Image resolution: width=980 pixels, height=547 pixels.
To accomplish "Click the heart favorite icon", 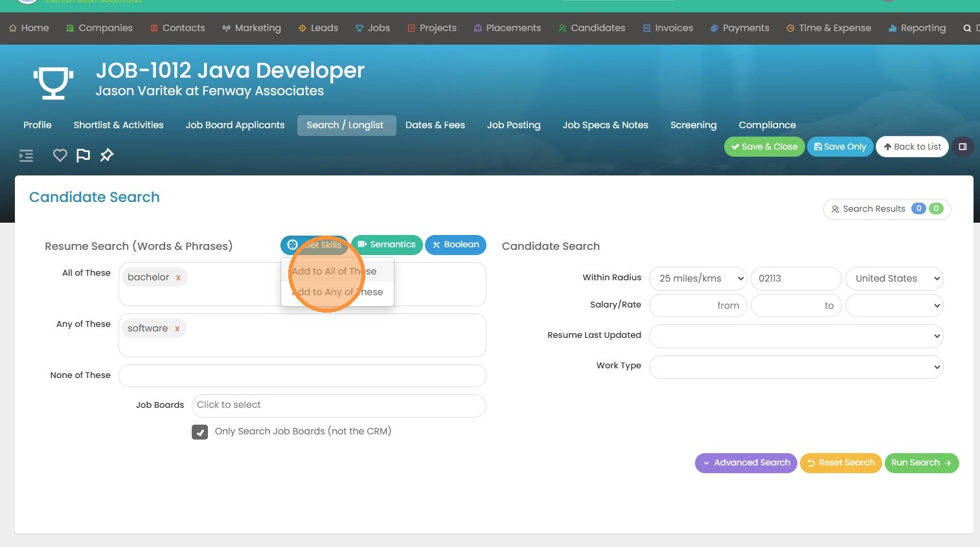I will point(60,155).
